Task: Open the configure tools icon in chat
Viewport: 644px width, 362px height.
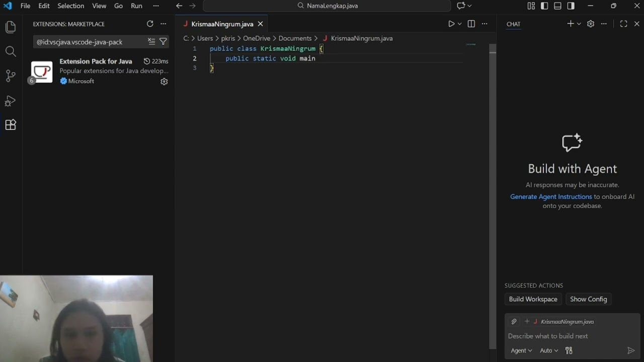Action: click(569, 350)
